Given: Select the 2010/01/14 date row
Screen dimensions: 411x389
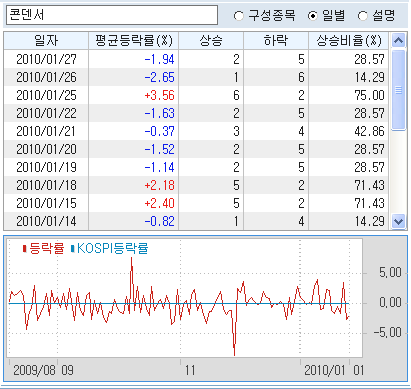Looking at the screenshot, I should pyautogui.click(x=196, y=221).
